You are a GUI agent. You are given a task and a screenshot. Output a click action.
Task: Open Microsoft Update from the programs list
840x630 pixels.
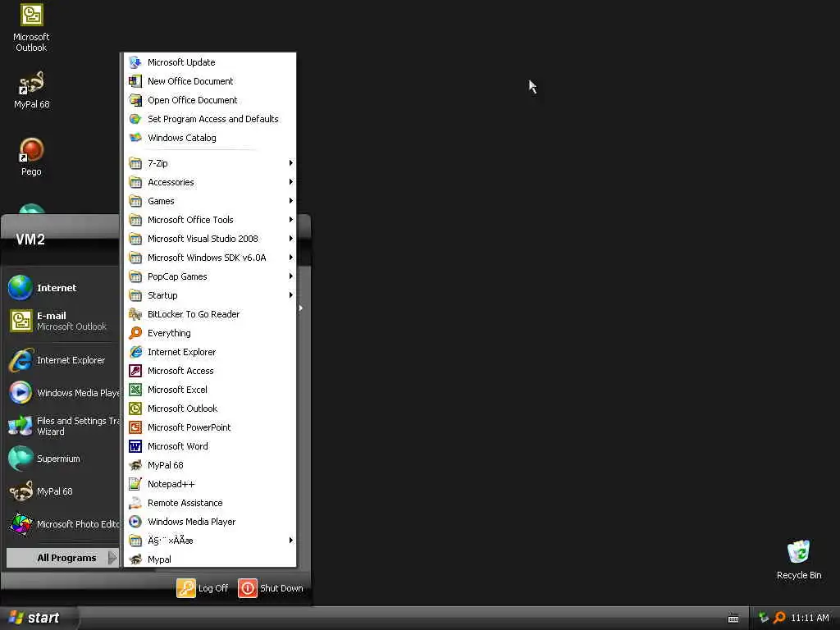209,62
